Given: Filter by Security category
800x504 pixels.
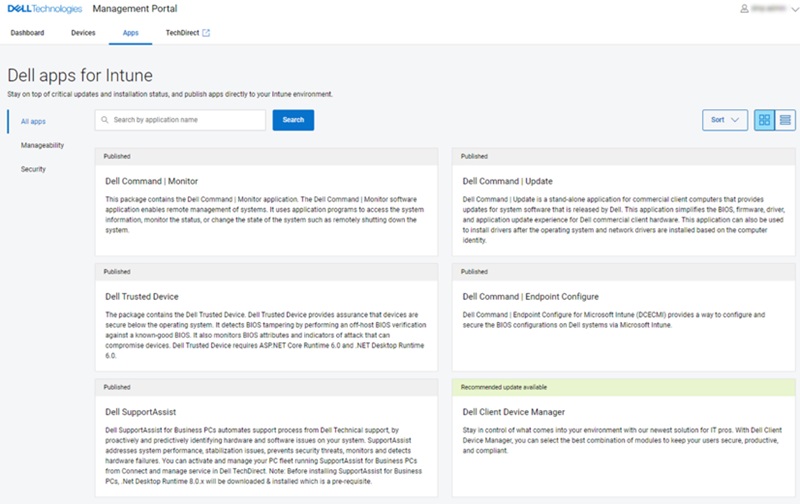Looking at the screenshot, I should [x=34, y=169].
